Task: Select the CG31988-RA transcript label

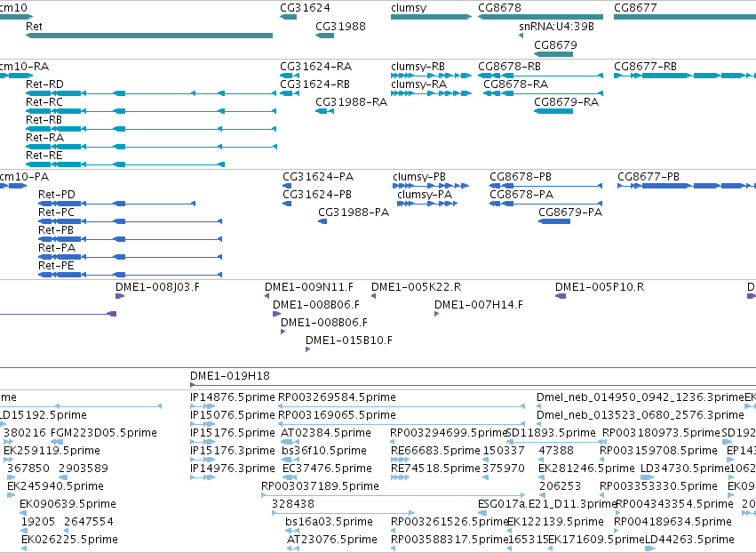Action: click(x=351, y=102)
